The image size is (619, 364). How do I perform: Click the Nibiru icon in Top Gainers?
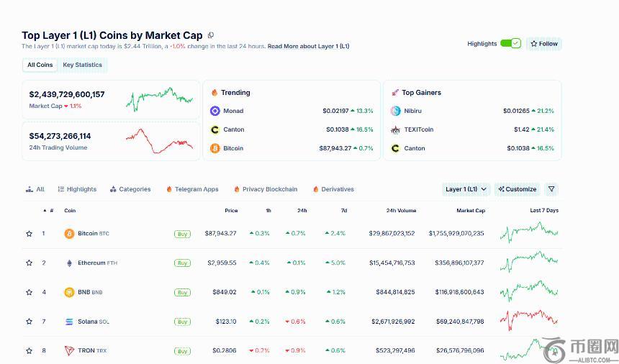395,111
